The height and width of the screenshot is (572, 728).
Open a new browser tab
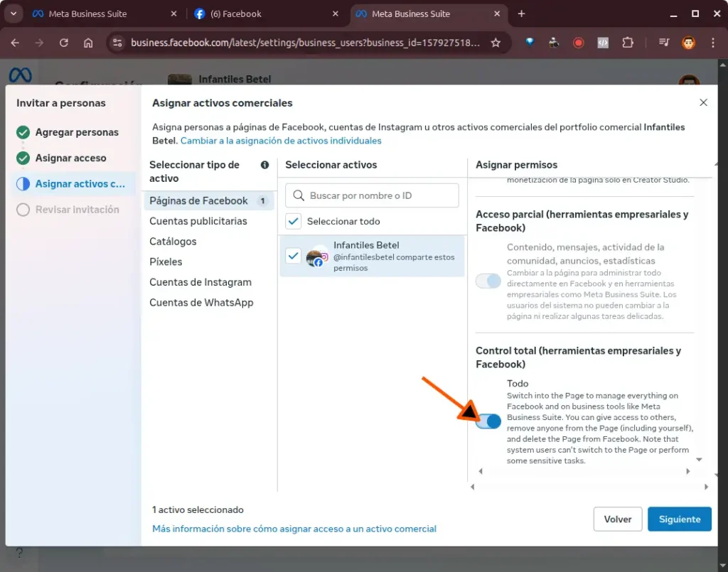pos(521,14)
